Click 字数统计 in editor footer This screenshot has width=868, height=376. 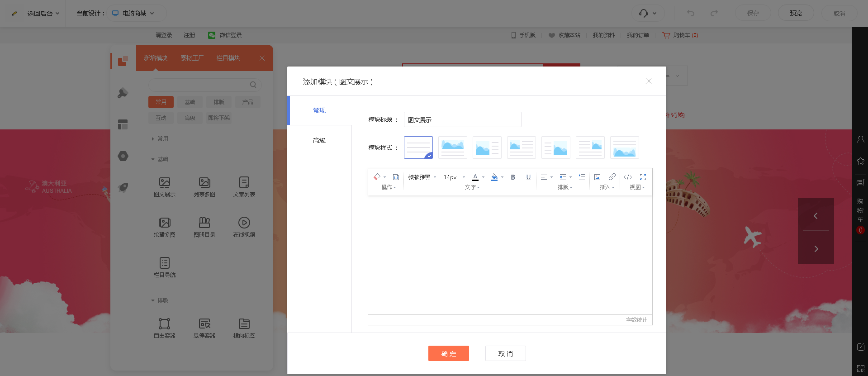pyautogui.click(x=636, y=320)
